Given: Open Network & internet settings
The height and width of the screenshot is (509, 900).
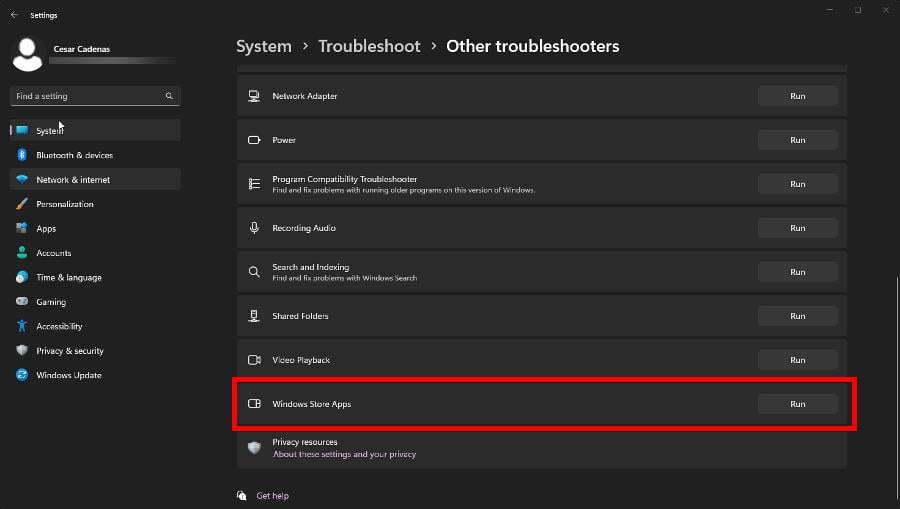Looking at the screenshot, I should point(73,180).
